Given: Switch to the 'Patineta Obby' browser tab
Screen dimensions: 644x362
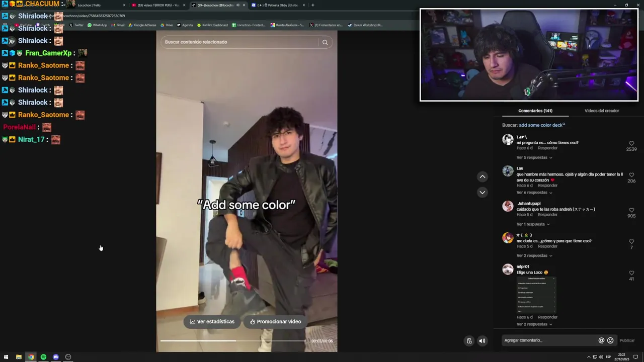Looking at the screenshot, I should coord(278,5).
